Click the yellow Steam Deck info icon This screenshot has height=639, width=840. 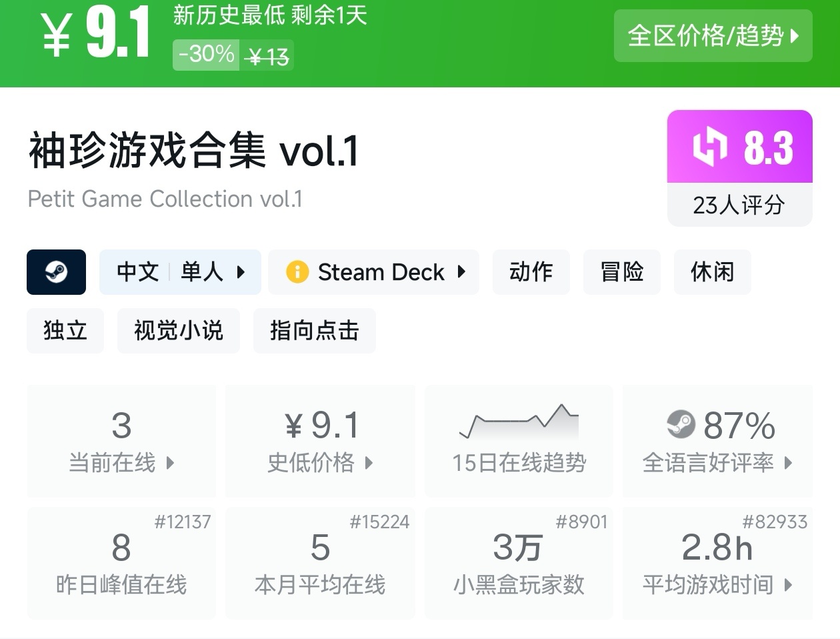(297, 272)
